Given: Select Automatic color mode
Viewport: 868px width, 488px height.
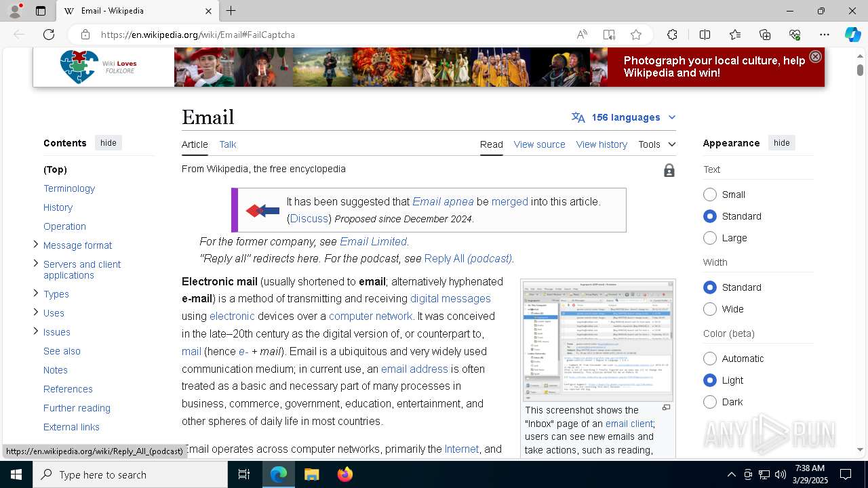Looking at the screenshot, I should coord(710,359).
